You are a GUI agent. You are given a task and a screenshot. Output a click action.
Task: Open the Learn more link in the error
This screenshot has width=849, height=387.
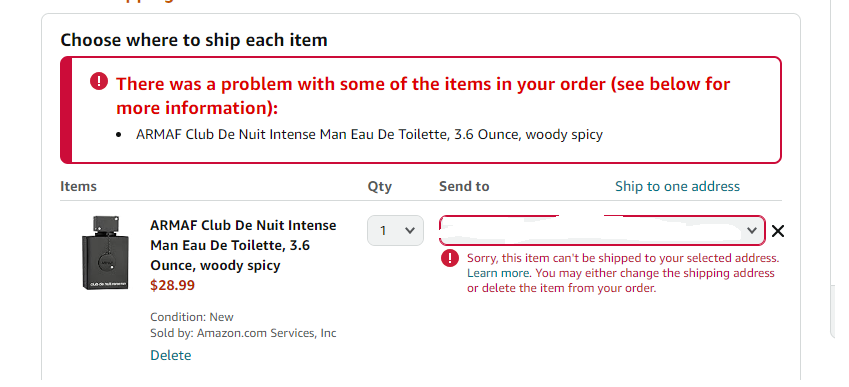498,273
